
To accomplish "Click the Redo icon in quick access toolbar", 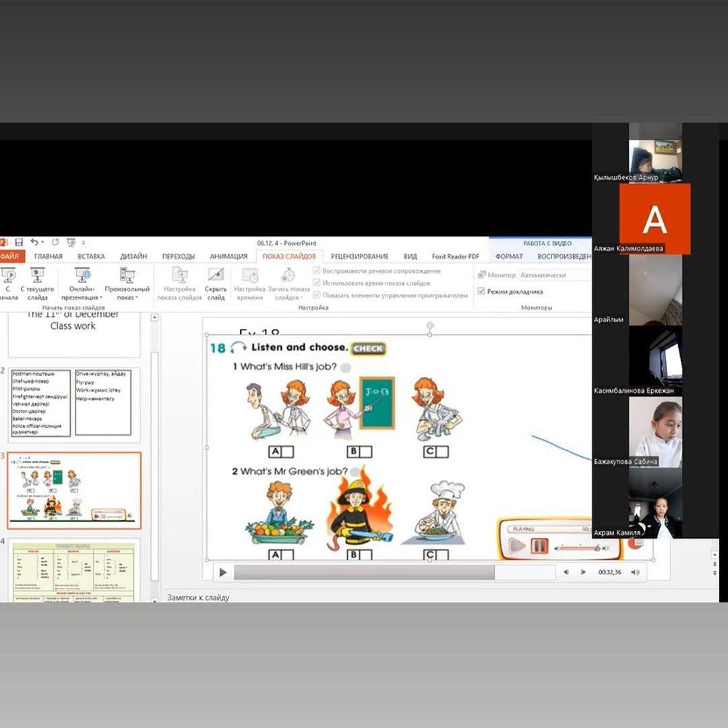I will 55,242.
